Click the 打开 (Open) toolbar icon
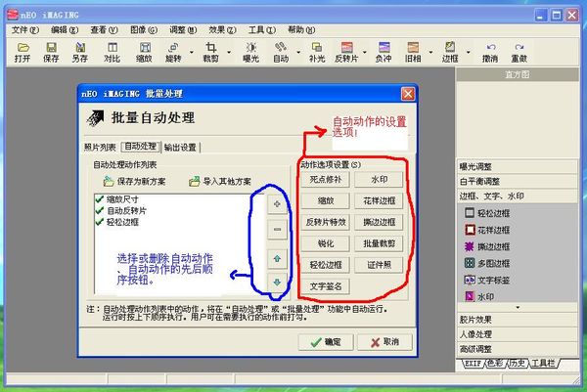 (x=22, y=51)
